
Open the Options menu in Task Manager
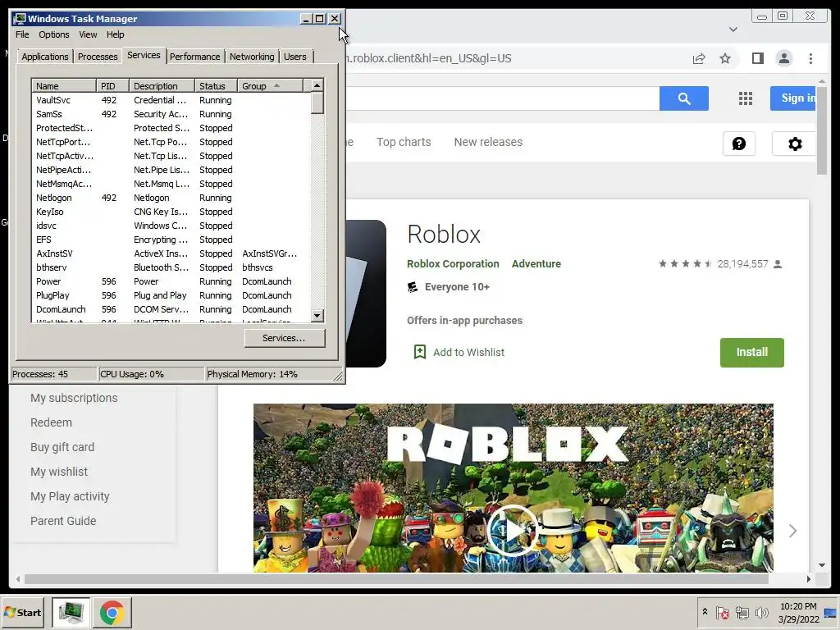point(53,34)
